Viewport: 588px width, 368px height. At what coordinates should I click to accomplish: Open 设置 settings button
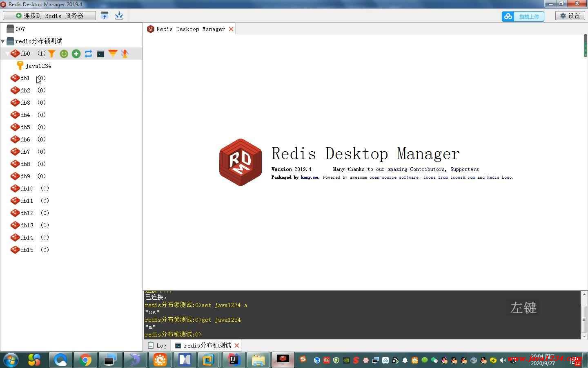570,16
